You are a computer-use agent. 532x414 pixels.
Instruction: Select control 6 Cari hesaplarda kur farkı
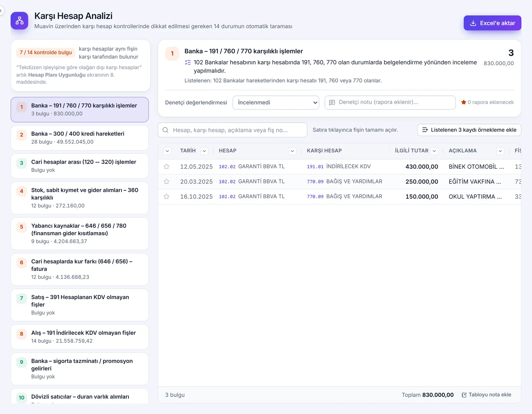80,269
